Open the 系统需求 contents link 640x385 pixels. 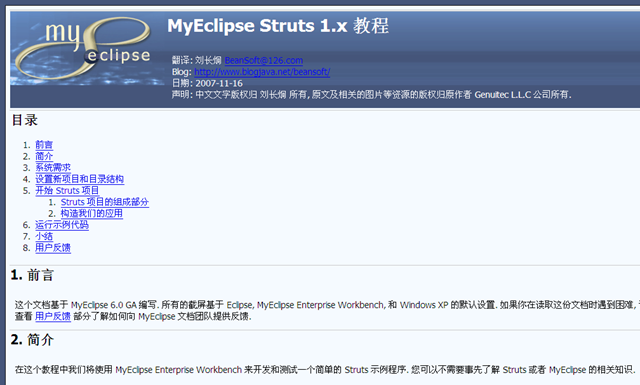coord(53,167)
